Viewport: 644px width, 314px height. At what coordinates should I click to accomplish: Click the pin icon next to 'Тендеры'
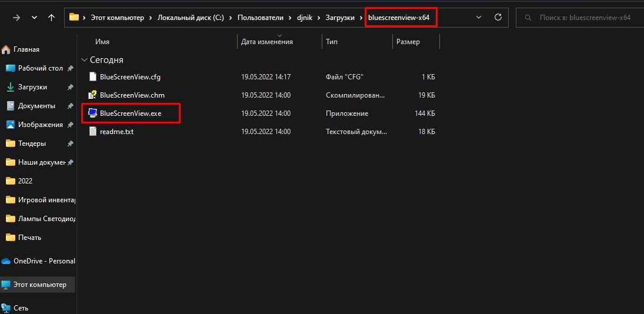[x=70, y=143]
